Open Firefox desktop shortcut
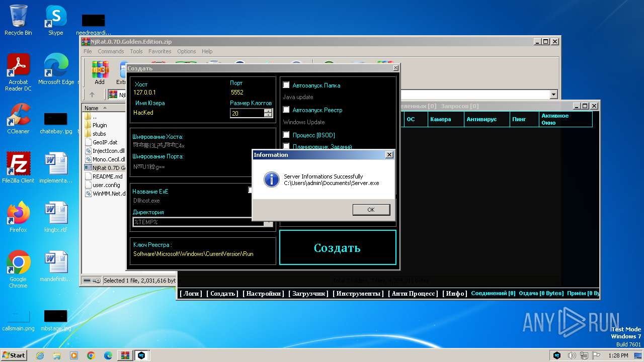 pos(18,217)
